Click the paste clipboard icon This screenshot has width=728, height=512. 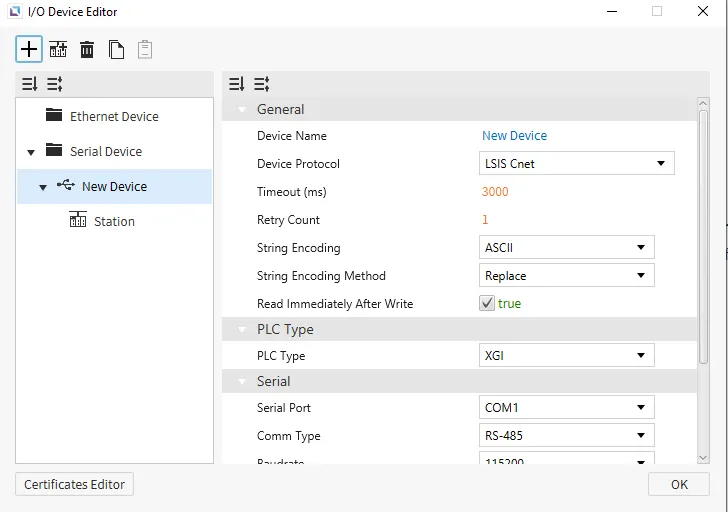[x=145, y=49]
